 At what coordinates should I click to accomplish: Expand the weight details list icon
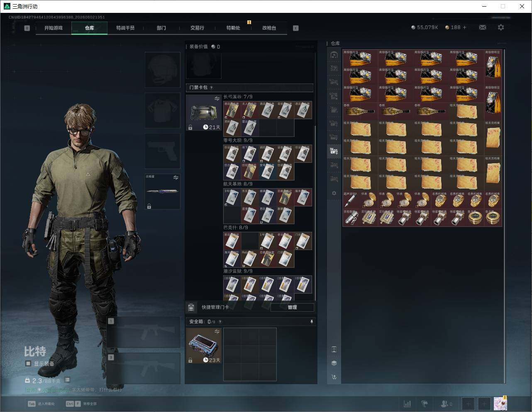coord(67,380)
